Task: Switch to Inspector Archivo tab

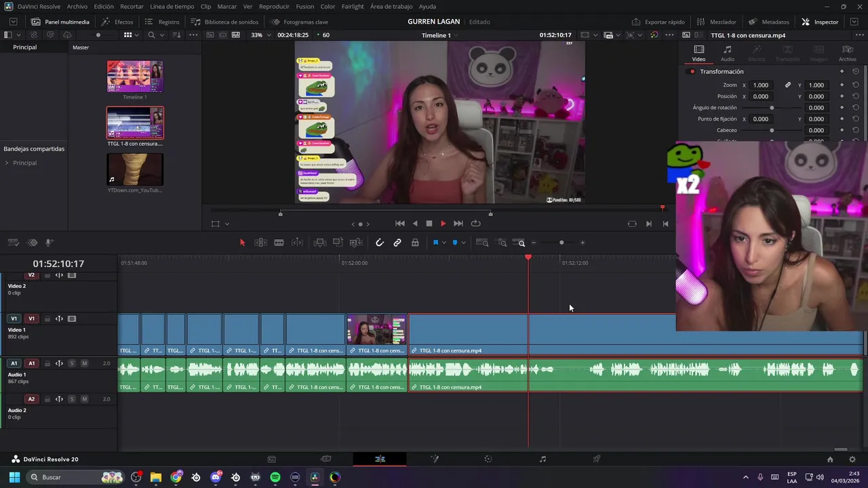Action: tap(847, 53)
